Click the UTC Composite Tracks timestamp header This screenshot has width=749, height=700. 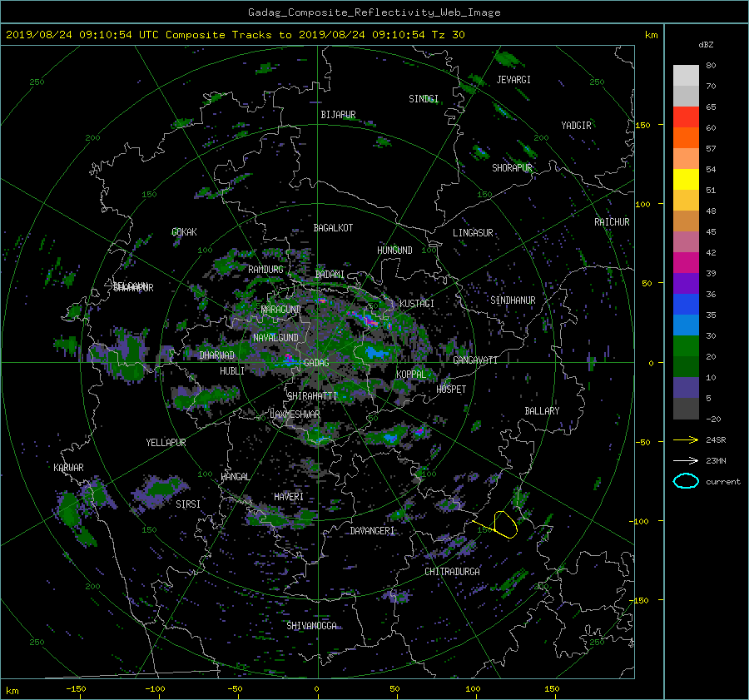click(235, 35)
